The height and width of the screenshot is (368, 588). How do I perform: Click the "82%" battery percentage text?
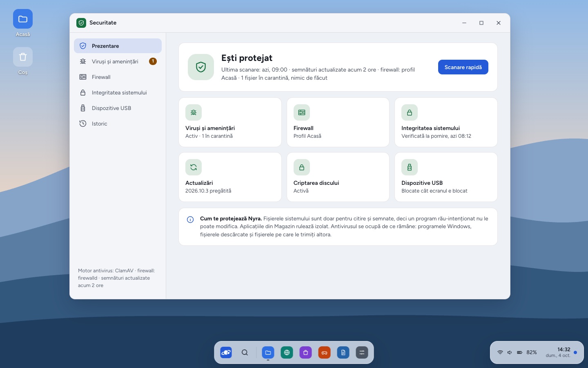click(532, 352)
